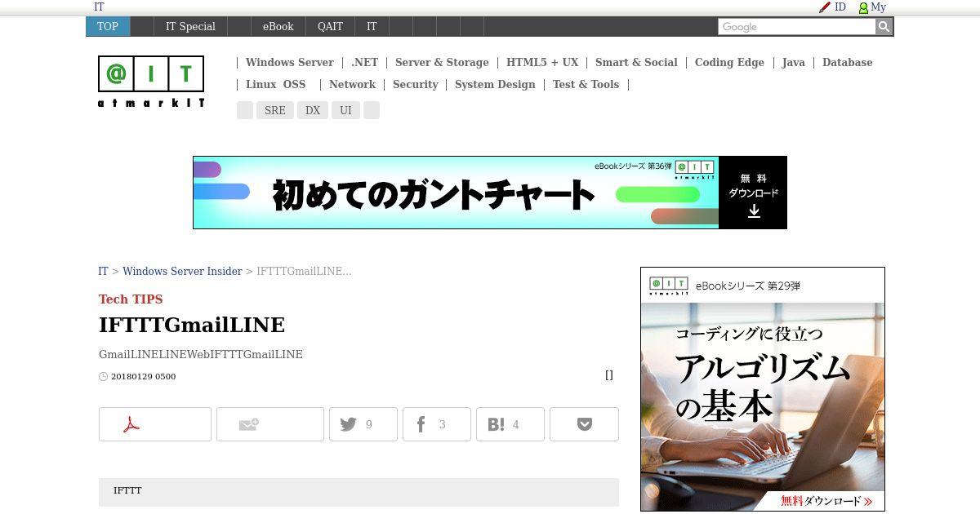The height and width of the screenshot is (514, 980).
Task: Click the red pencil ID icon
Action: (x=825, y=7)
